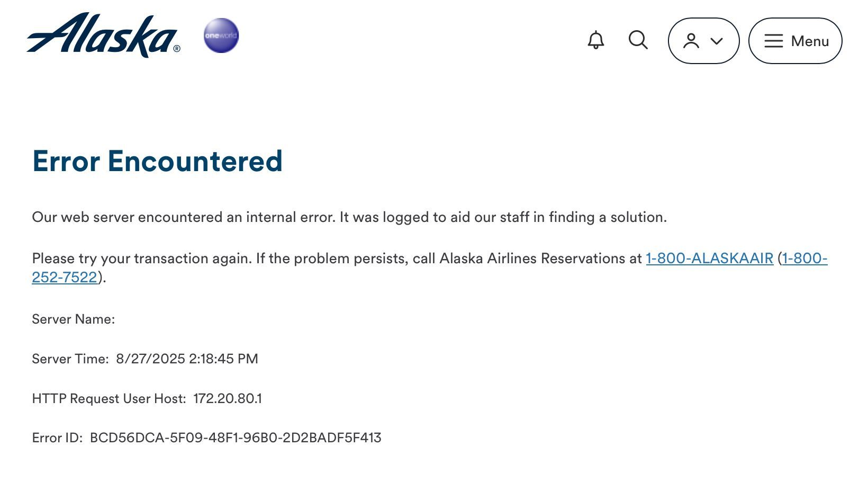This screenshot has height=482, width=868.
Task: Click the Error Encountered heading
Action: tap(157, 161)
